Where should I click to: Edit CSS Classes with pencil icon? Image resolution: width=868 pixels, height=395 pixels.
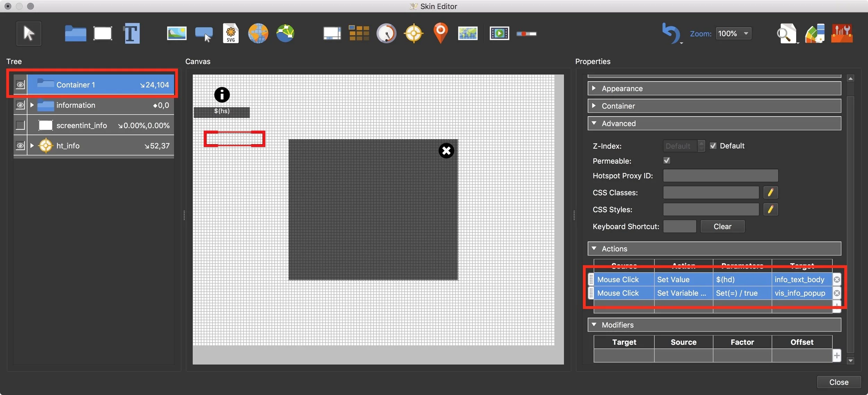770,192
